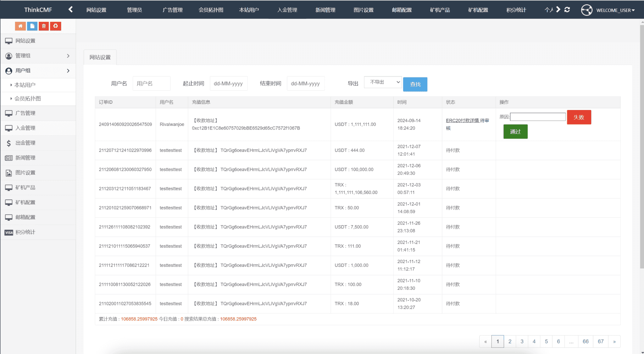Open the 导出 export dropdown
The image size is (644, 354).
(383, 82)
